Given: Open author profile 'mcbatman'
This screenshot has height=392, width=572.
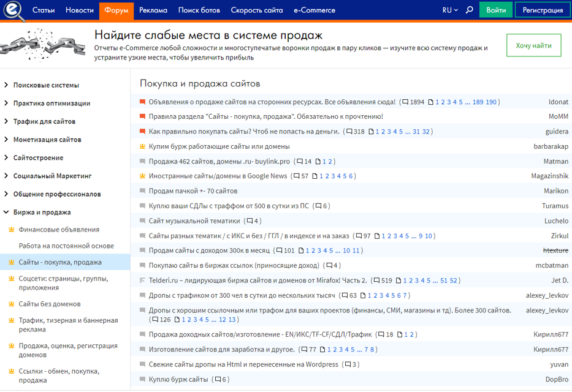Looking at the screenshot, I should click(x=552, y=266).
